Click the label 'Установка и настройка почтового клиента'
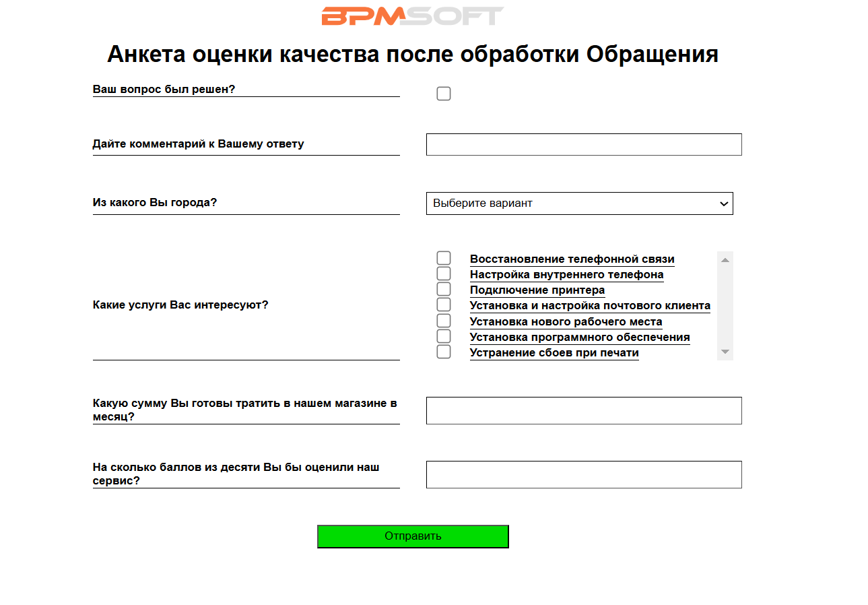 click(590, 306)
